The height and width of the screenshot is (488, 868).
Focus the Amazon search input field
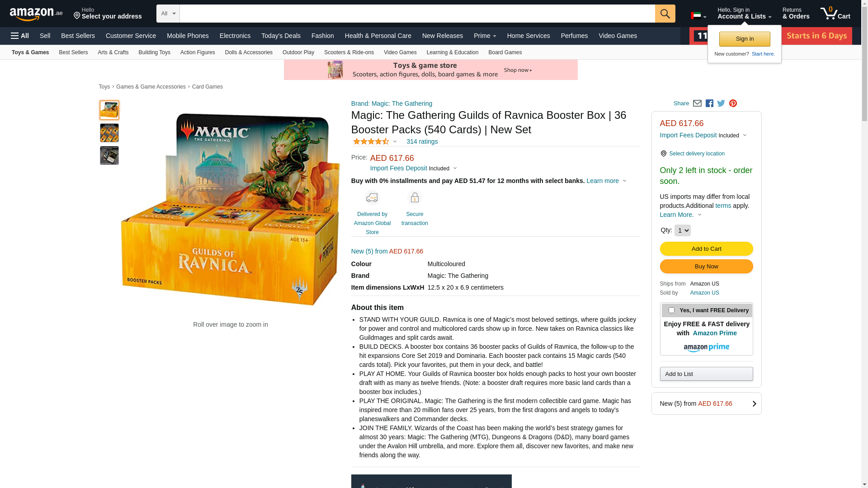[417, 14]
